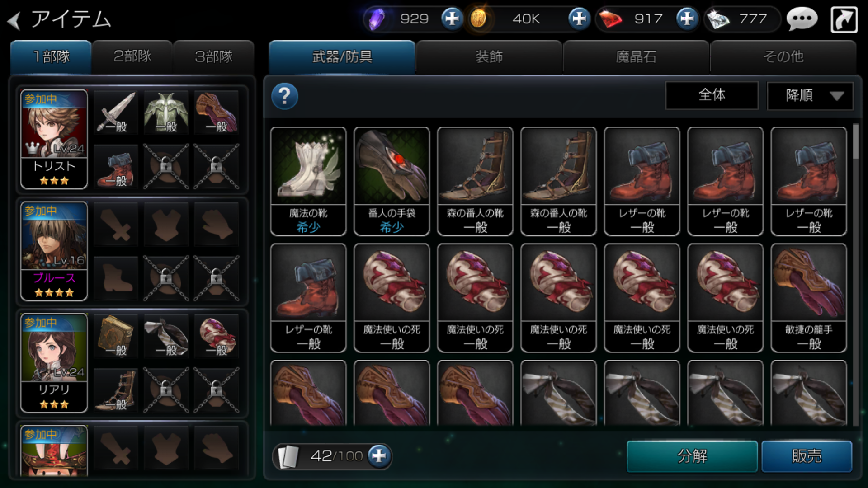Open the 降順 sort order dropdown
Viewport: 868px width, 488px height.
pos(810,95)
